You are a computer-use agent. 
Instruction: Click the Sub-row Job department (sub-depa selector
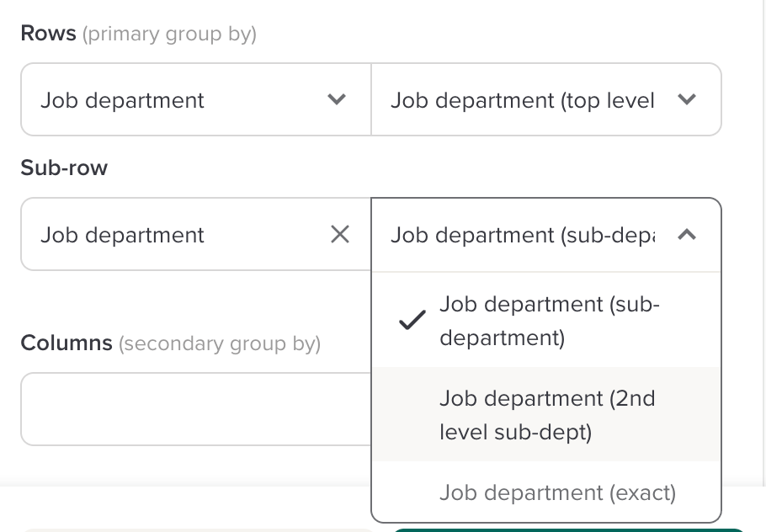(522, 235)
